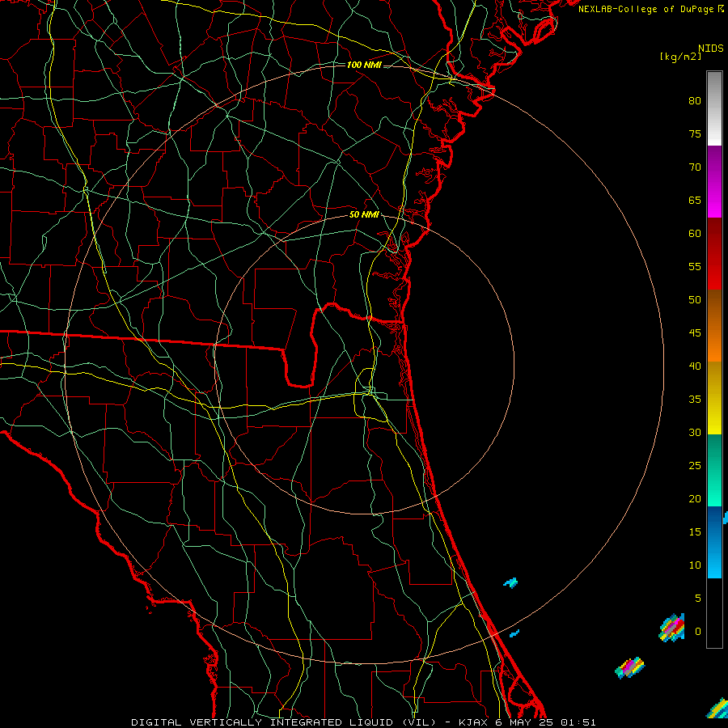Select the 25 value on the VIL scale
The image size is (728, 728).
tap(695, 466)
